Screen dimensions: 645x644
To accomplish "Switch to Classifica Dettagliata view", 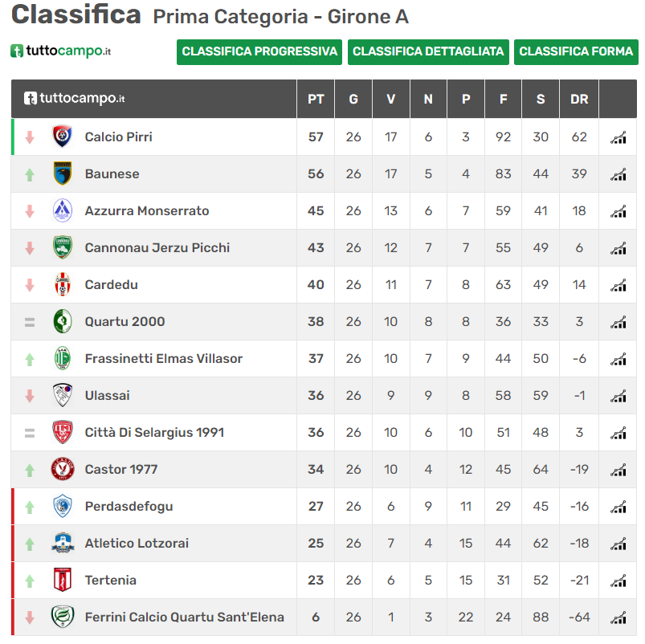I will (428, 52).
